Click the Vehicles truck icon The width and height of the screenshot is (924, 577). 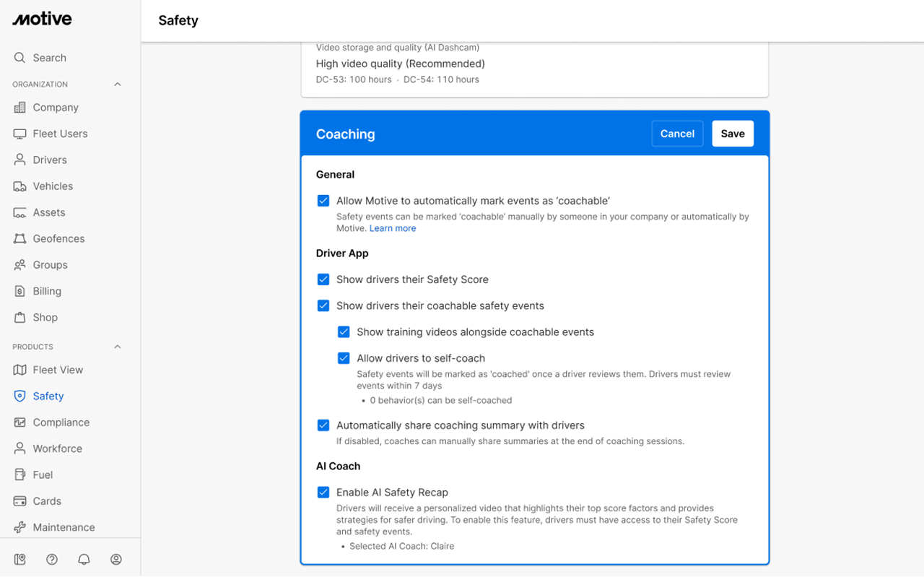19,186
